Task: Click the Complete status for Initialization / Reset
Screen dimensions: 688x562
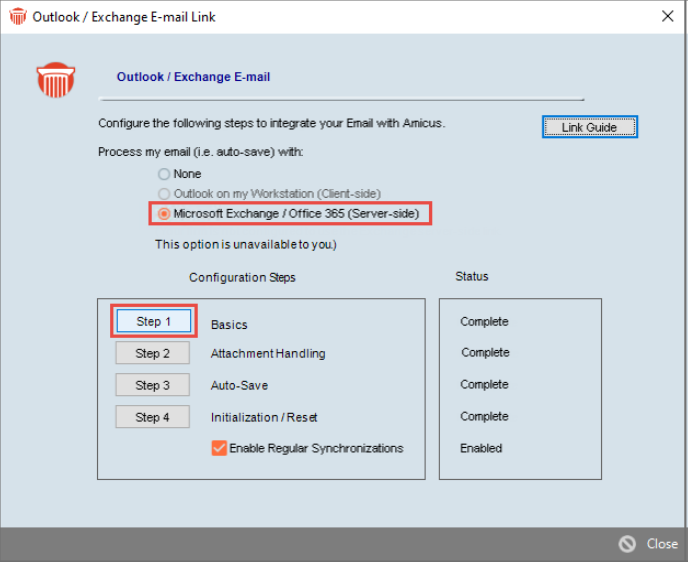Action: [x=484, y=416]
